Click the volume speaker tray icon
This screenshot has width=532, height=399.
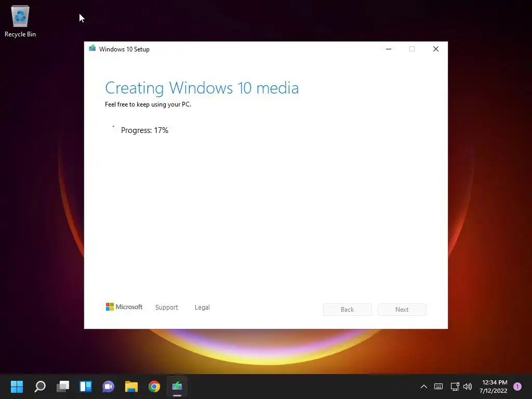468,387
